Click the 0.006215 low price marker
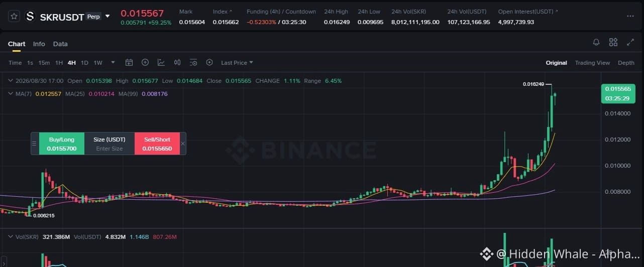Screen dimensions: 644x267 coord(44,215)
